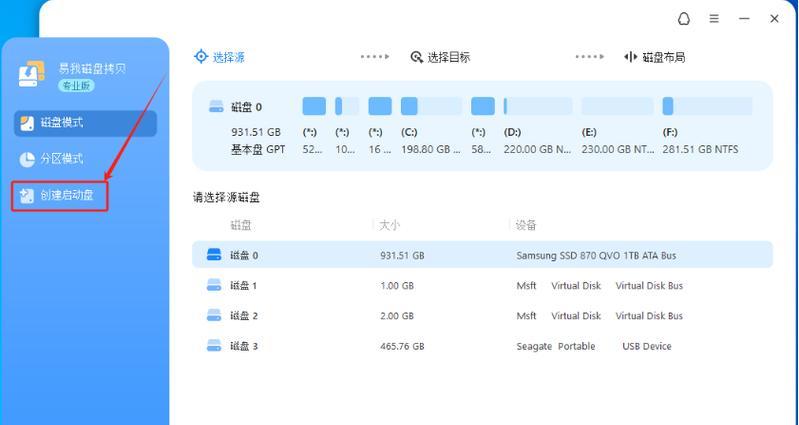The width and height of the screenshot is (799, 425).
Task: Select 磁盘 0 Samsung SSD row
Action: point(482,255)
